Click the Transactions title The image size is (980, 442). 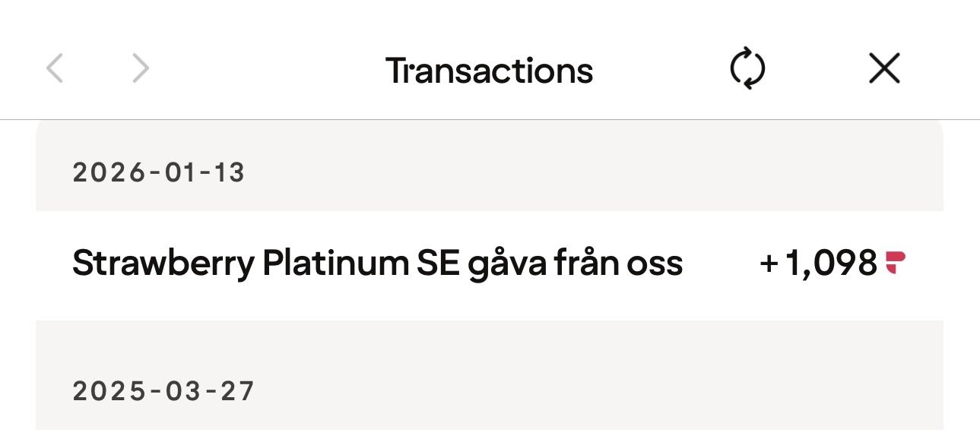[x=489, y=71]
